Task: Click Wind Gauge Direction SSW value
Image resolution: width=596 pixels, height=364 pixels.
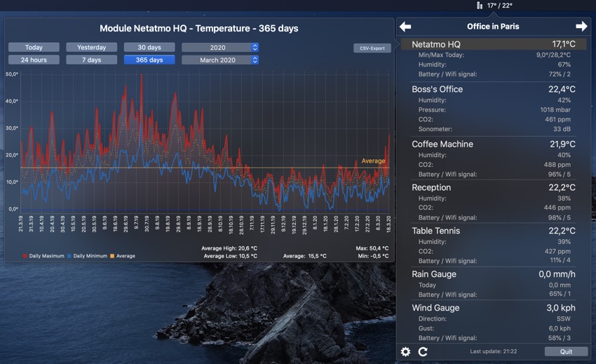Action: [563, 318]
